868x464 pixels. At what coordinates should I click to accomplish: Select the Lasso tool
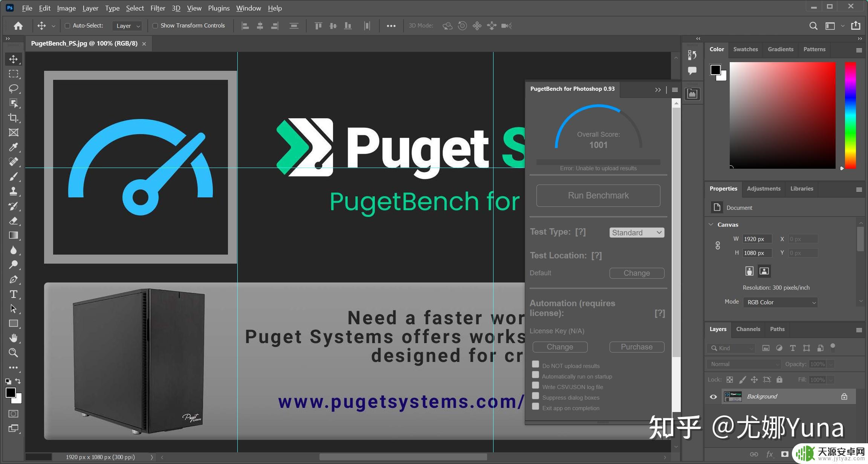point(14,89)
